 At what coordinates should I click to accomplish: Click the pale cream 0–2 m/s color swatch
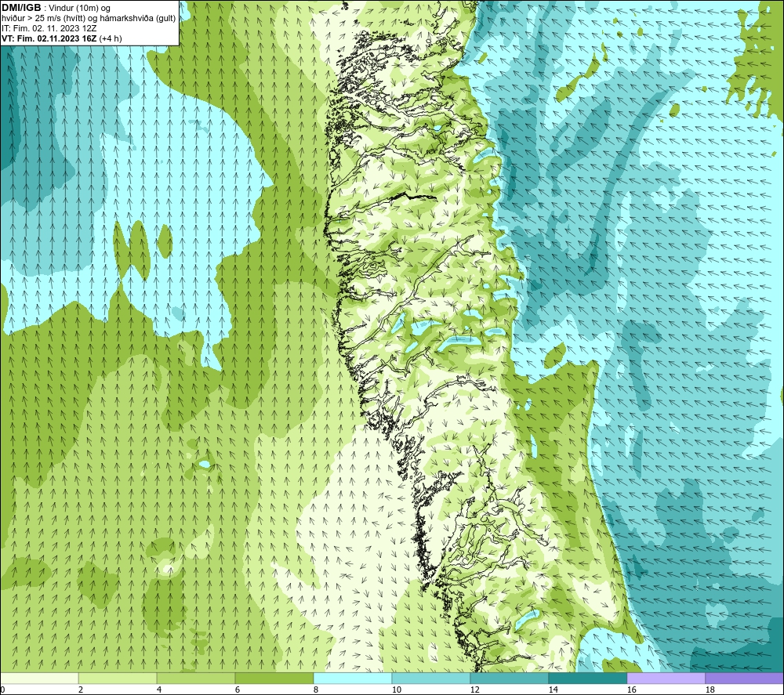pyautogui.click(x=39, y=679)
